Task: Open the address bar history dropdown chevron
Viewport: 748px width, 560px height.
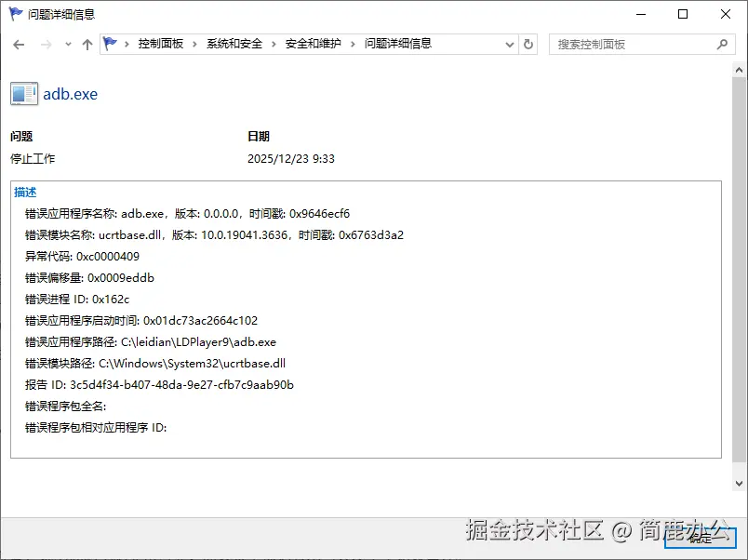Action: (508, 43)
